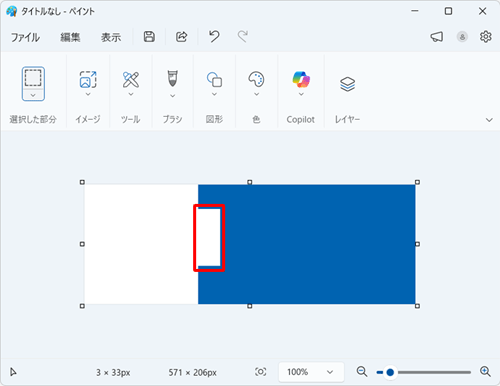Click the user account avatar
500x386 pixels.
pyautogui.click(x=462, y=37)
